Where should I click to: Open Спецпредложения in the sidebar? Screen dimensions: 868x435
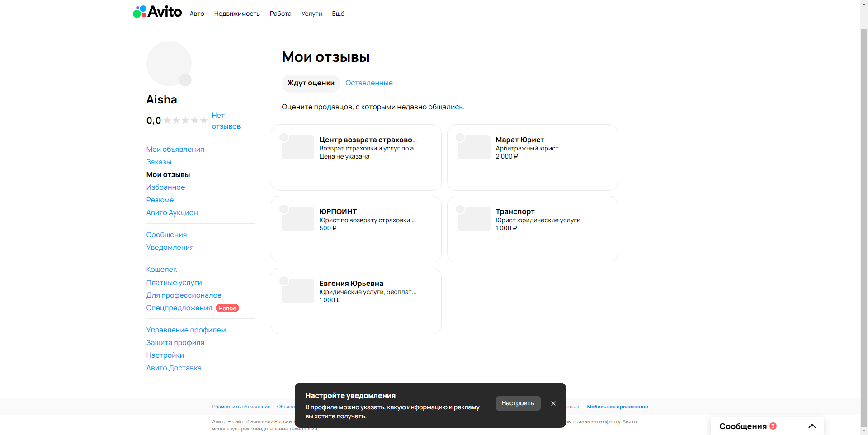(x=179, y=308)
